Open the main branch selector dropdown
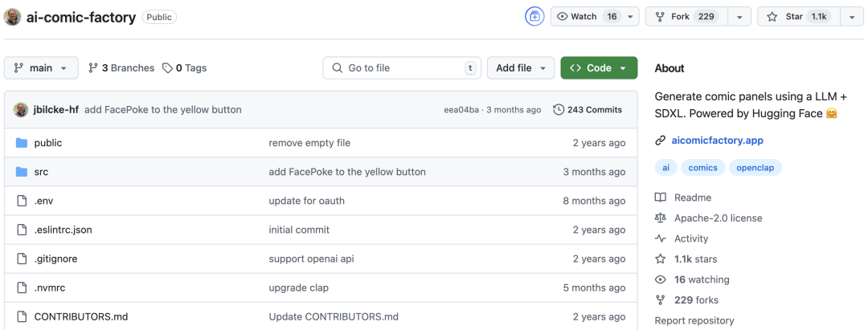Screen dimensions: 868x330 pyautogui.click(x=41, y=68)
